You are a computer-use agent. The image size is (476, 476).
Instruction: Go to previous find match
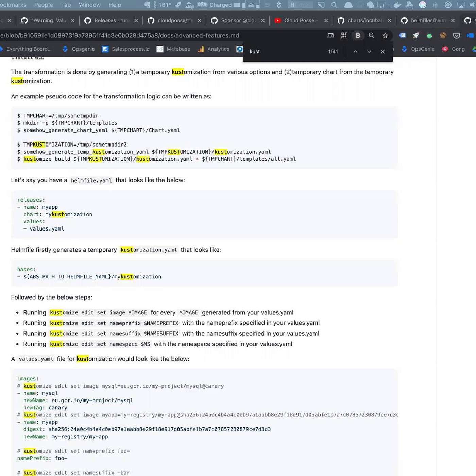355,52
